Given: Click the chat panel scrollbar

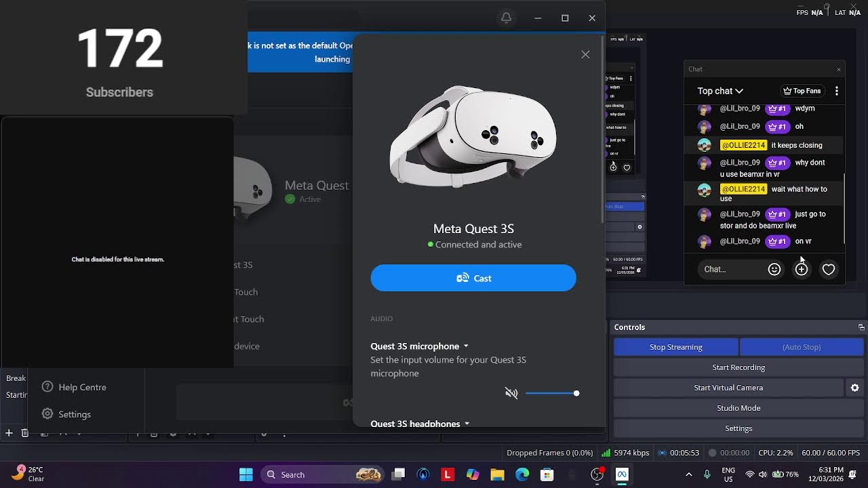Looking at the screenshot, I should 844,208.
